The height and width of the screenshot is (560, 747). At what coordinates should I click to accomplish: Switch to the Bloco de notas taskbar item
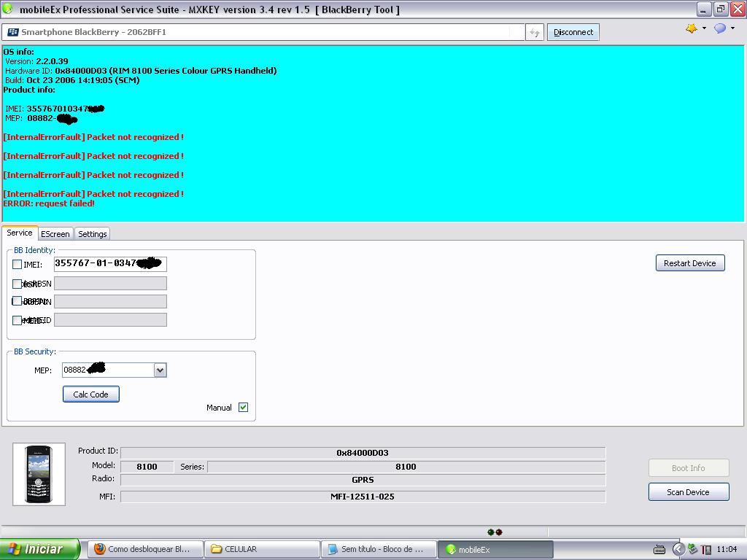(x=379, y=549)
